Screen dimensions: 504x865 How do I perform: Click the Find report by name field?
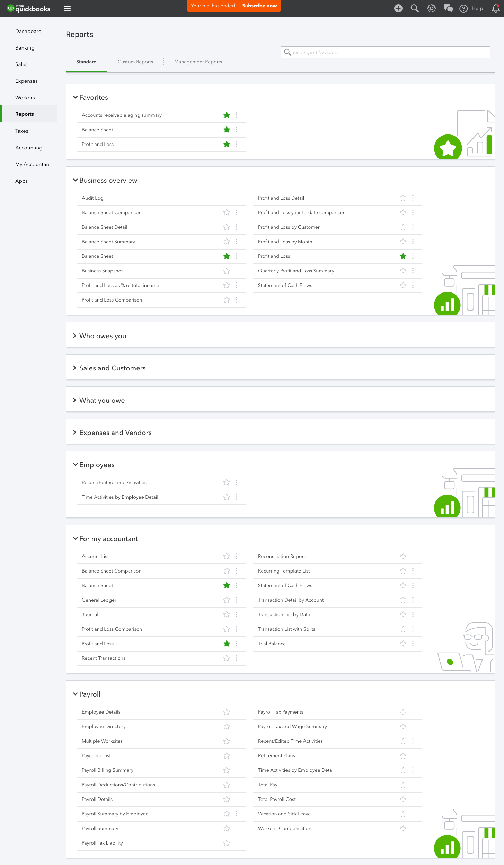pyautogui.click(x=385, y=52)
